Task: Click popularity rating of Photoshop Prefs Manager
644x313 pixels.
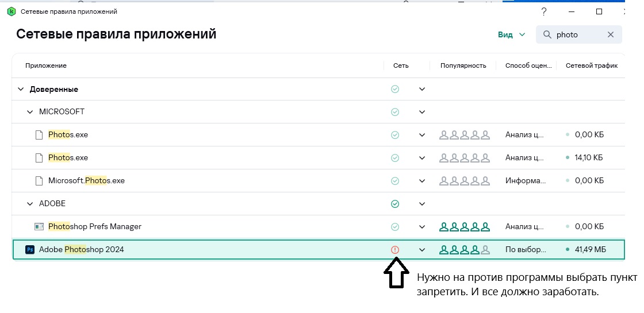Action: click(x=465, y=226)
